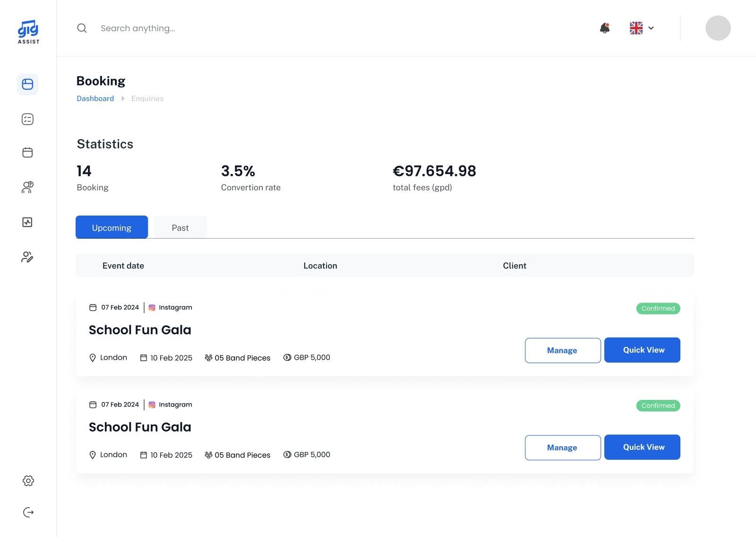Click the second card's Confirmed status badge
Viewport: 756px width, 537px height.
pyautogui.click(x=658, y=406)
